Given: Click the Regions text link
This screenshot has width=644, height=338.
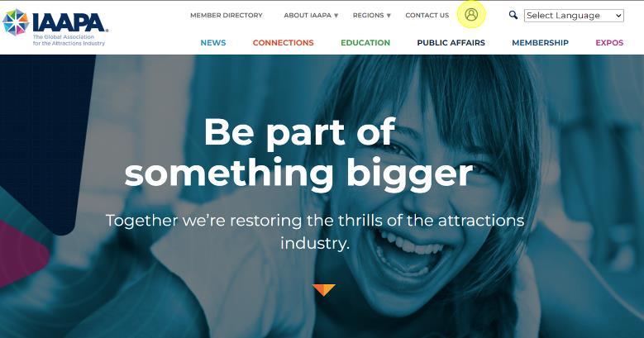Looking at the screenshot, I should point(369,15).
